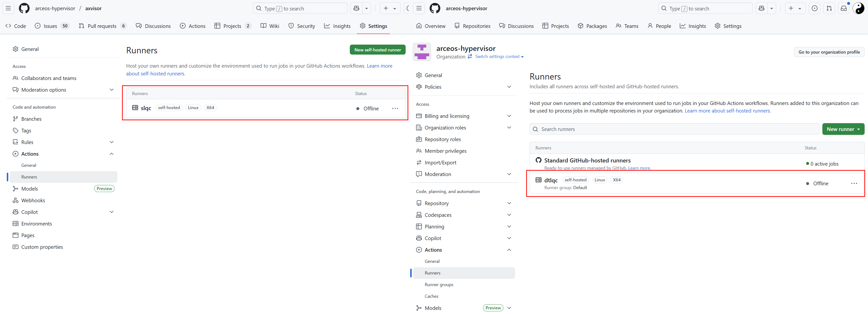The width and height of the screenshot is (868, 314).
Task: Switch to the repository Insights tab
Action: [337, 26]
